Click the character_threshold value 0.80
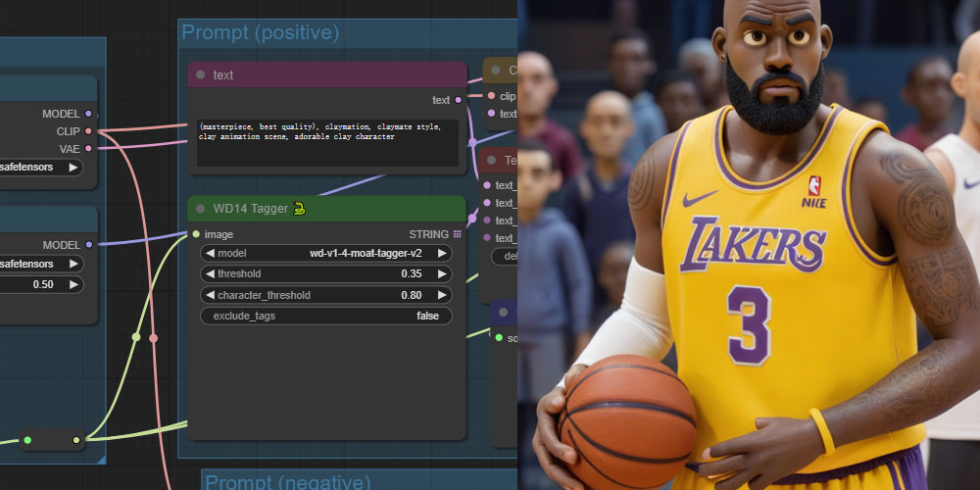This screenshot has width=980, height=490. coord(412,295)
